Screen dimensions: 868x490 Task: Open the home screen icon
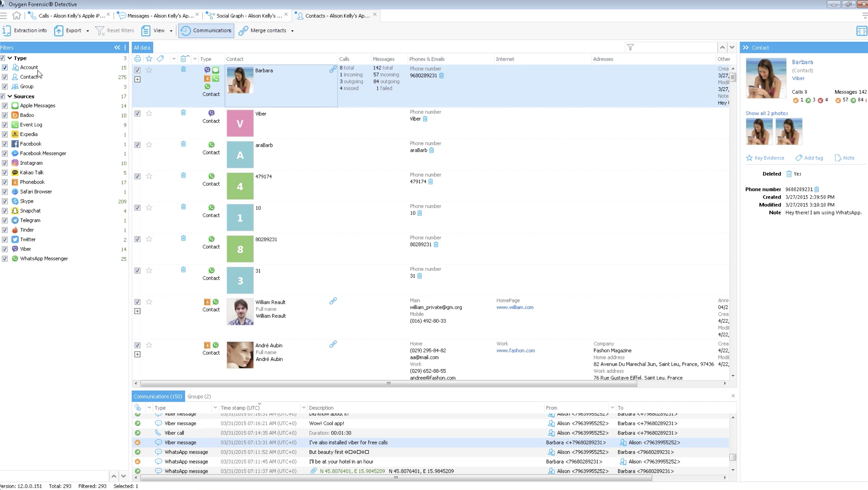17,15
